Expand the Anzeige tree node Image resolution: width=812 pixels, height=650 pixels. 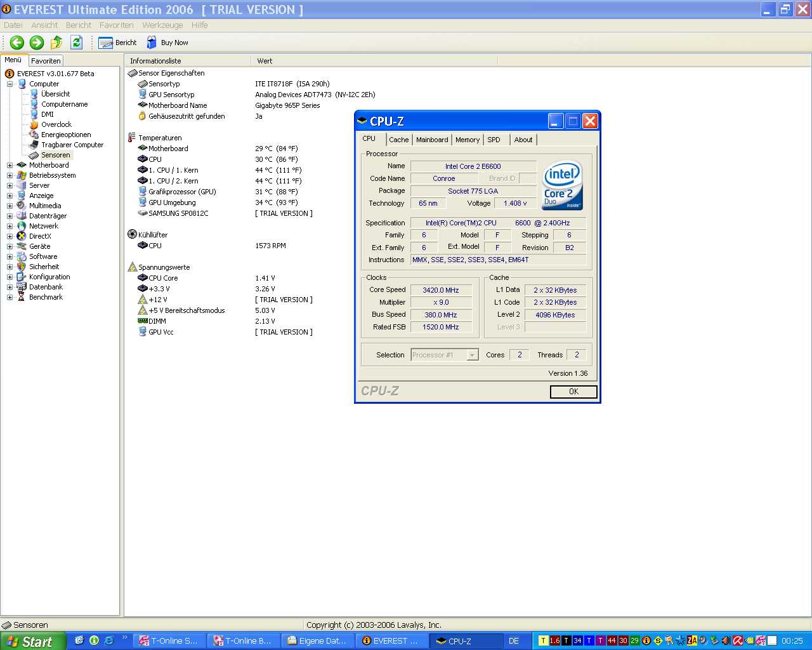click(x=10, y=196)
